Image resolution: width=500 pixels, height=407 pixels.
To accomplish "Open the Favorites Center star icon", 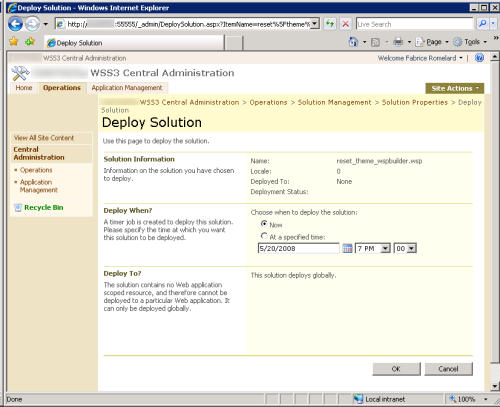I will point(14,42).
